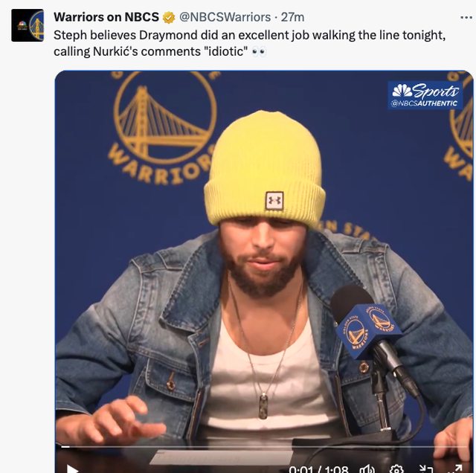
Task: Open the tweet's three-dot more menu
Action: point(466,17)
